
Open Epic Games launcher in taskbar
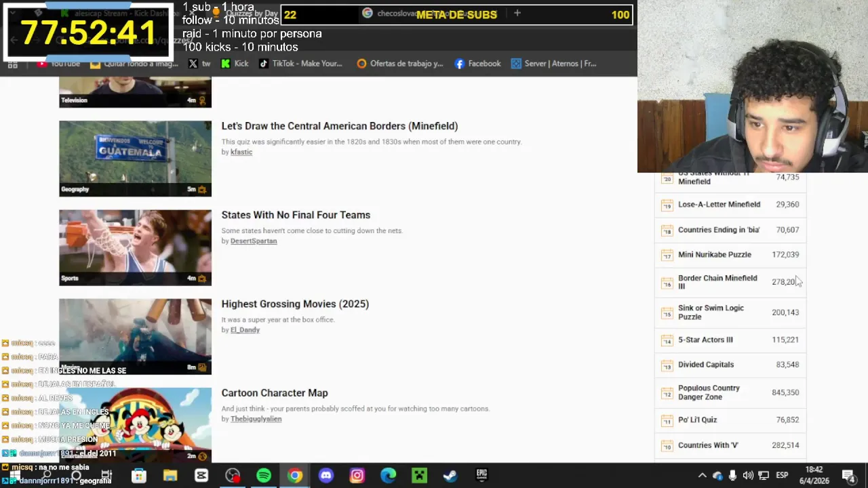coord(481,475)
